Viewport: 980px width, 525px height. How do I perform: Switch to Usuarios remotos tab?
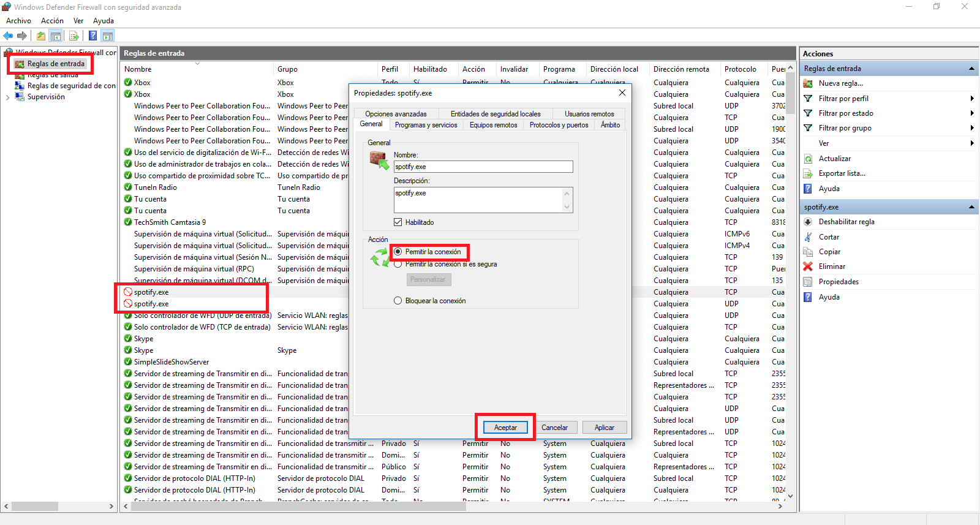(589, 114)
